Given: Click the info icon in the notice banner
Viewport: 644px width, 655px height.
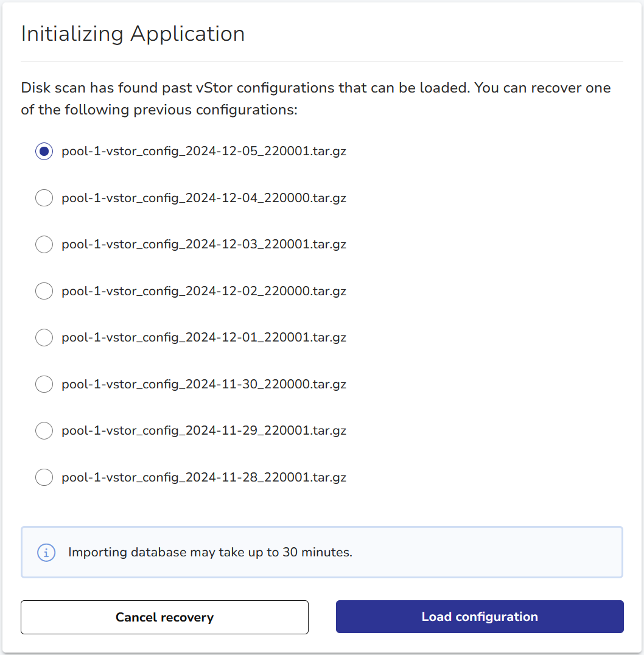Looking at the screenshot, I should pyautogui.click(x=46, y=553).
